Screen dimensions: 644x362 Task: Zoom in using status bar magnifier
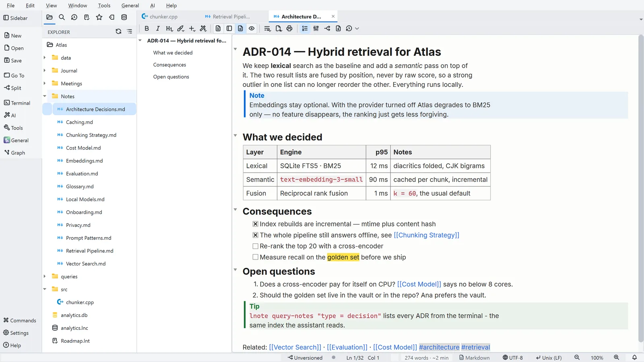coord(616,358)
